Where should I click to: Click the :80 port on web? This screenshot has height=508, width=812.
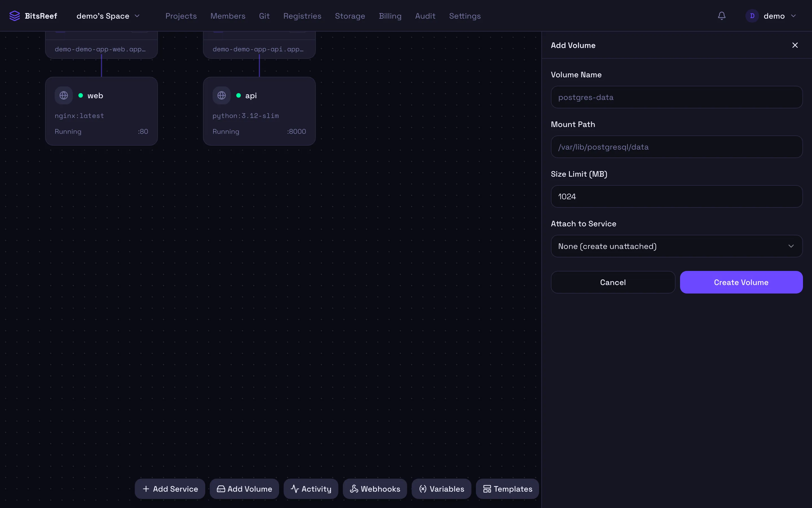(143, 131)
